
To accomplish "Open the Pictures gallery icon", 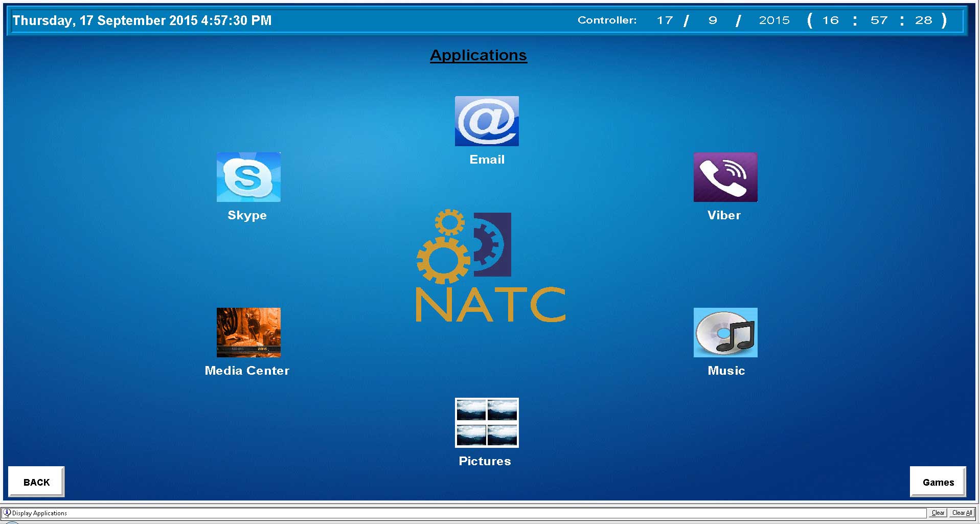I will (487, 423).
